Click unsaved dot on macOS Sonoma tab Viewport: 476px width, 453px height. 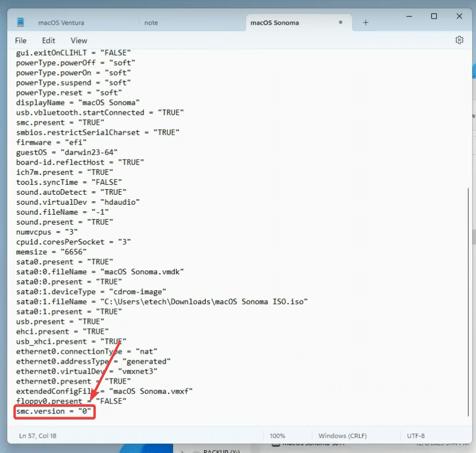340,22
